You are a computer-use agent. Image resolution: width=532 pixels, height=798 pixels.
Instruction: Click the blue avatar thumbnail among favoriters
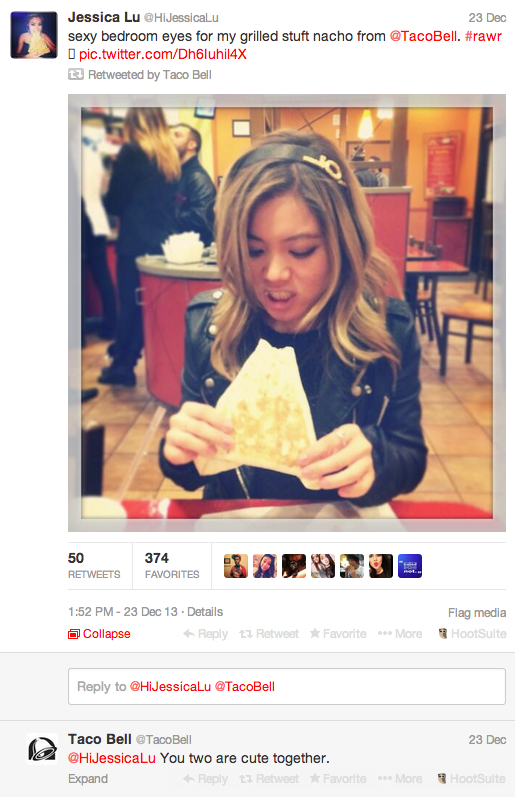410,566
